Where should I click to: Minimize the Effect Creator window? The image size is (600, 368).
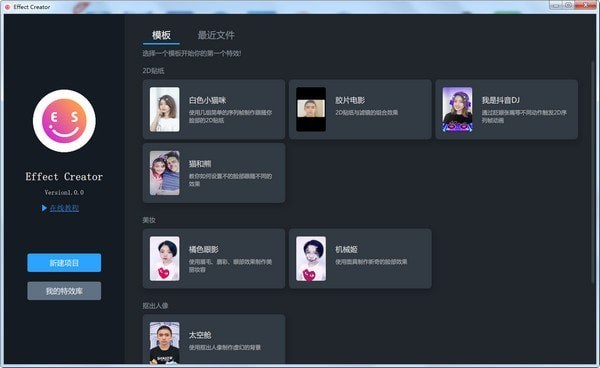[556, 5]
